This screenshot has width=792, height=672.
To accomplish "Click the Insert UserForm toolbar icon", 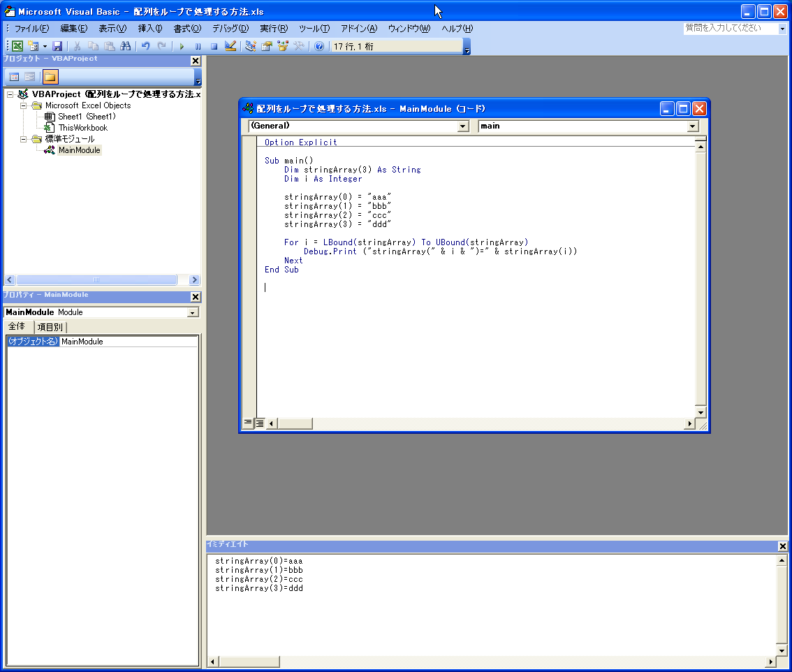I will 34,46.
